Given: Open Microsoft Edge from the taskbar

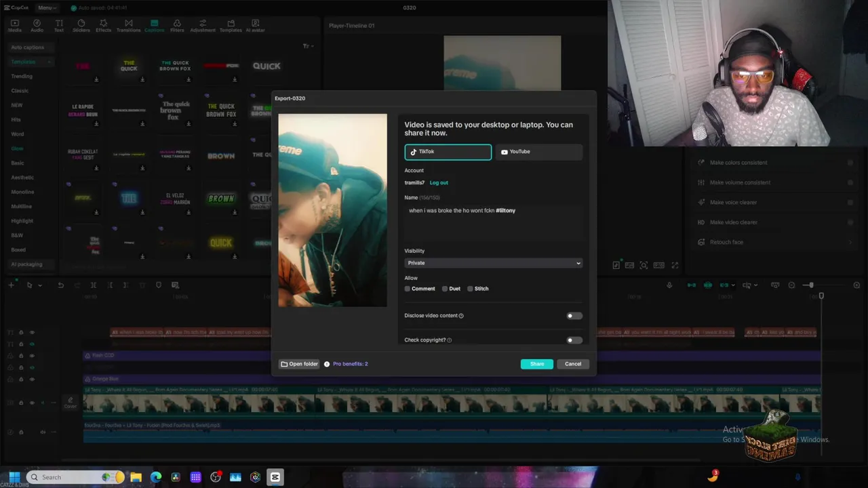Looking at the screenshot, I should 156,477.
